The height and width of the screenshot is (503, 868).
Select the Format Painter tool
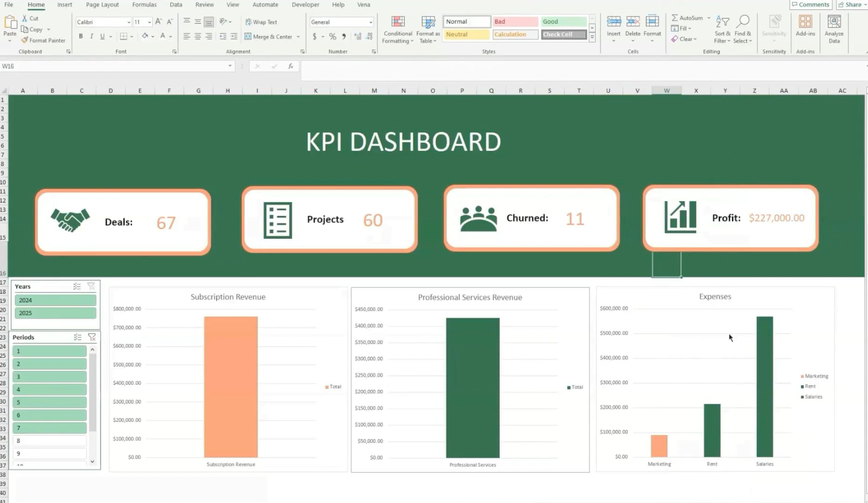coord(43,40)
